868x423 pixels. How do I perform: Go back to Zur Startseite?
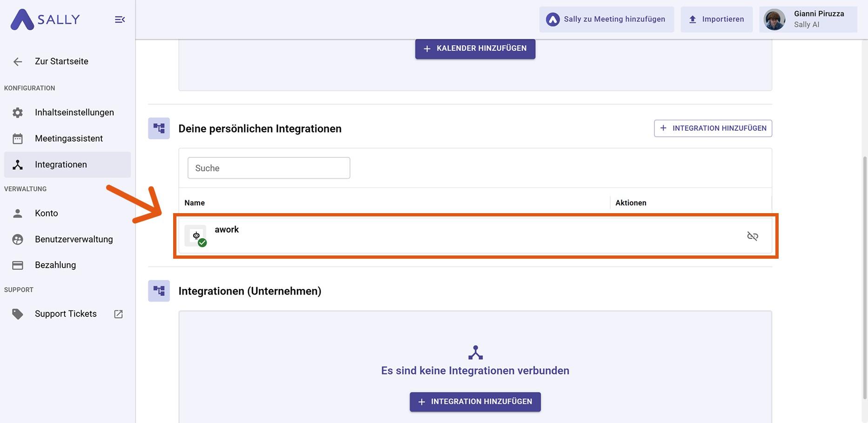click(x=61, y=61)
